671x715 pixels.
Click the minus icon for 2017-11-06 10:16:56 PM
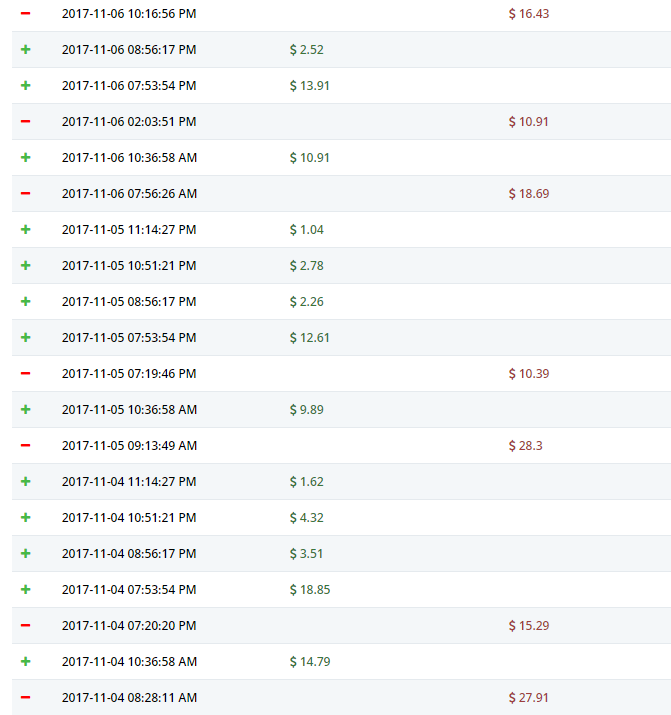point(26,14)
